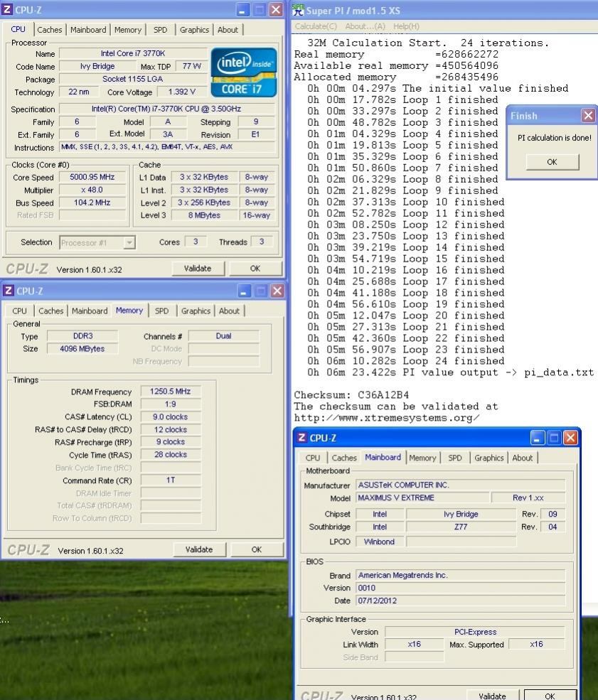598x700 pixels.
Task: Click the CPU-Z icon in the top CPU-Z window title bar
Action: point(7,9)
